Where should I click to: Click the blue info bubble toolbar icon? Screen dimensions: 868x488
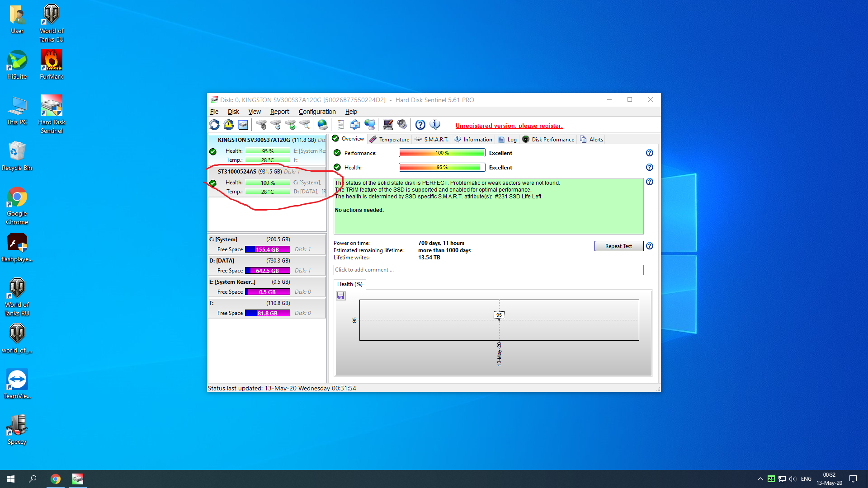point(435,125)
